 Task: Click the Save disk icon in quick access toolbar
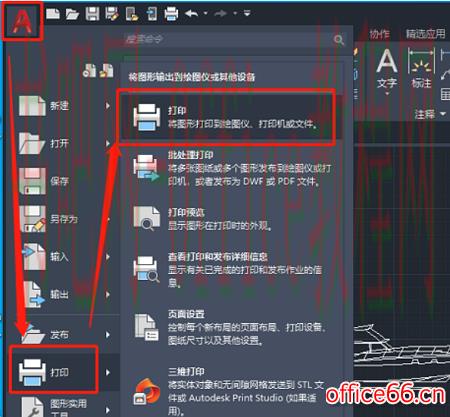pyautogui.click(x=92, y=14)
